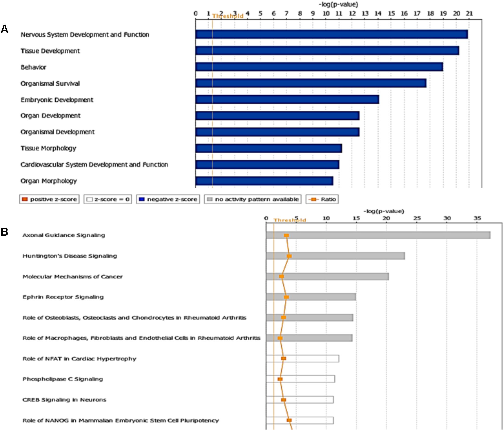Viewport: 504px width, 431px height.
Task: Click the gray no activity pattern swatch
Action: (x=210, y=199)
